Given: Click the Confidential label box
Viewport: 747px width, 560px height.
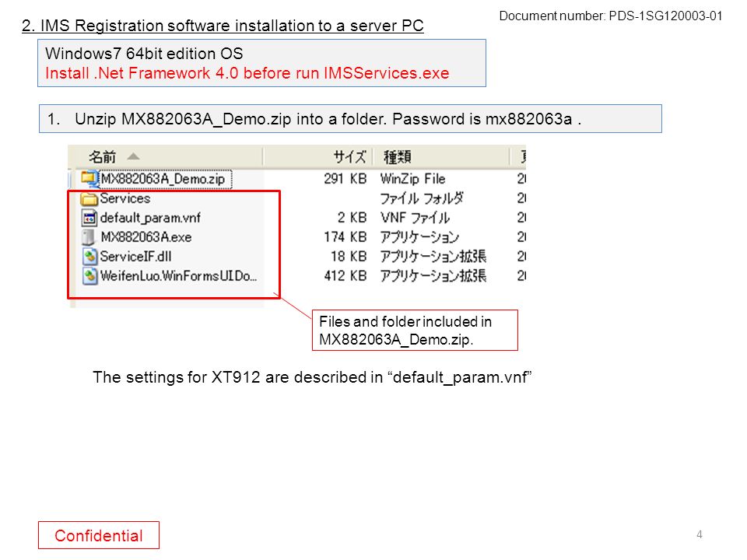Looking at the screenshot, I should (x=99, y=535).
